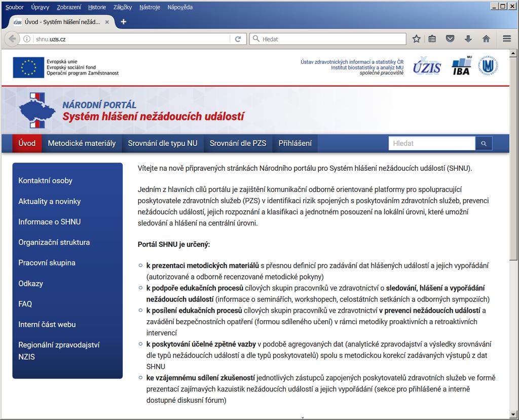This screenshot has width=519, height=420.
Task: Open the Downloads arrow icon
Action: pyautogui.click(x=468, y=39)
